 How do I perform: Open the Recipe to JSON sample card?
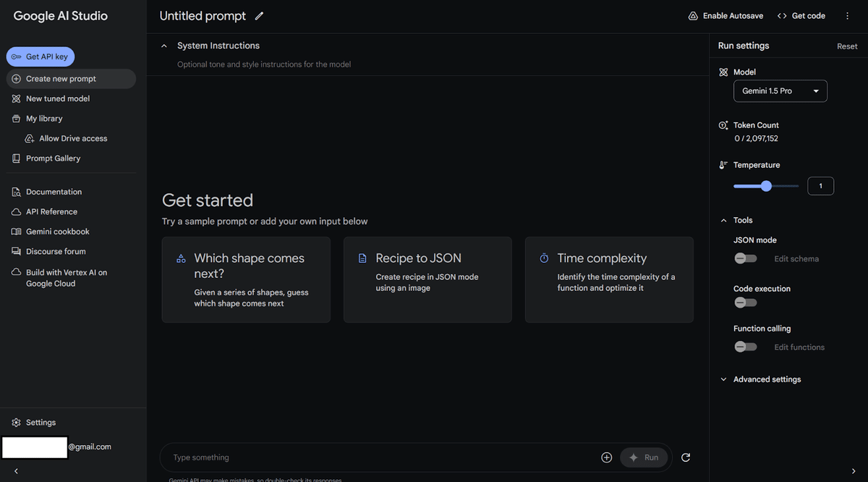click(427, 279)
